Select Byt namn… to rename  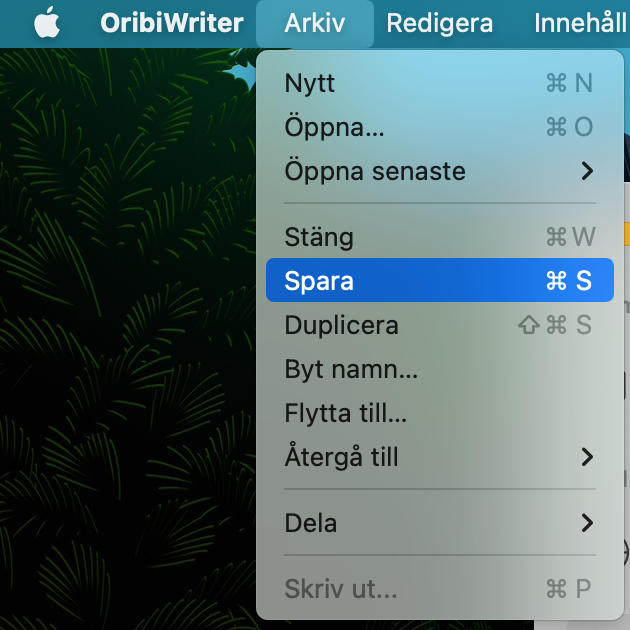(x=440, y=369)
